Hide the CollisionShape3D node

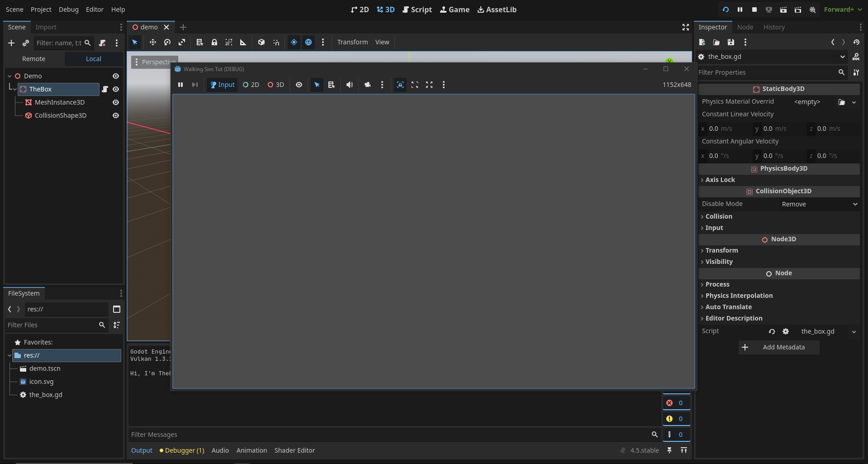click(x=116, y=115)
